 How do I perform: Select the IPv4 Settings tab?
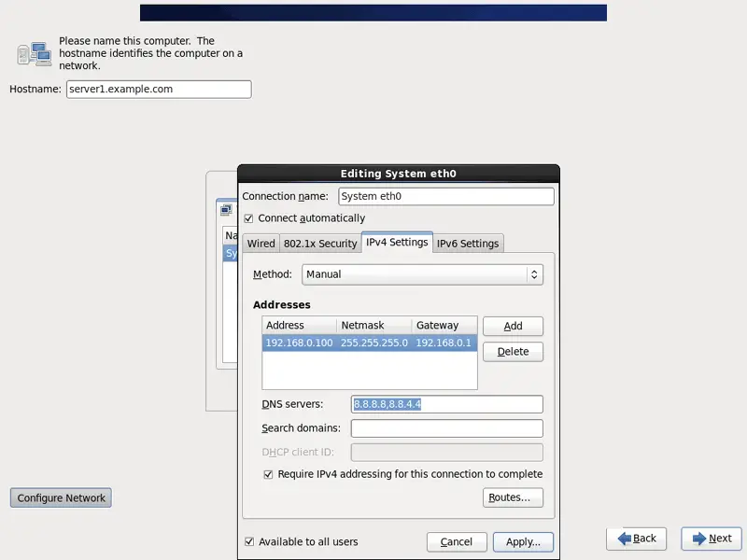click(x=397, y=243)
